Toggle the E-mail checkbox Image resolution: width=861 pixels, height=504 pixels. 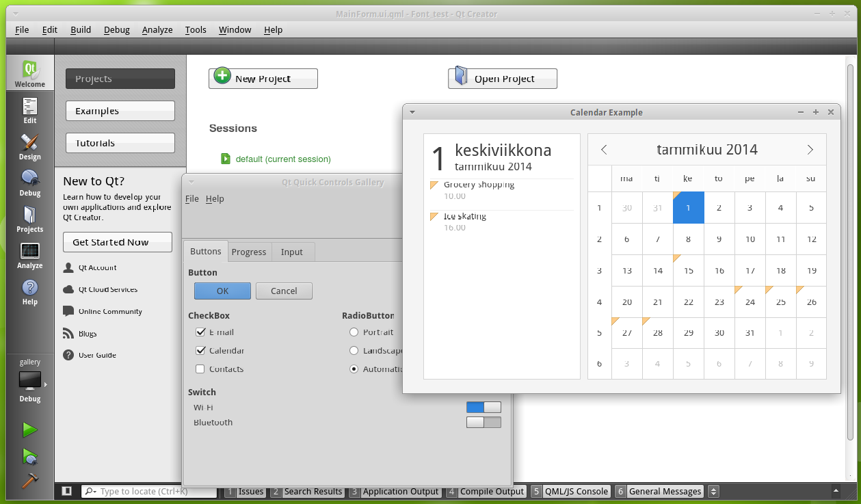pyautogui.click(x=200, y=332)
